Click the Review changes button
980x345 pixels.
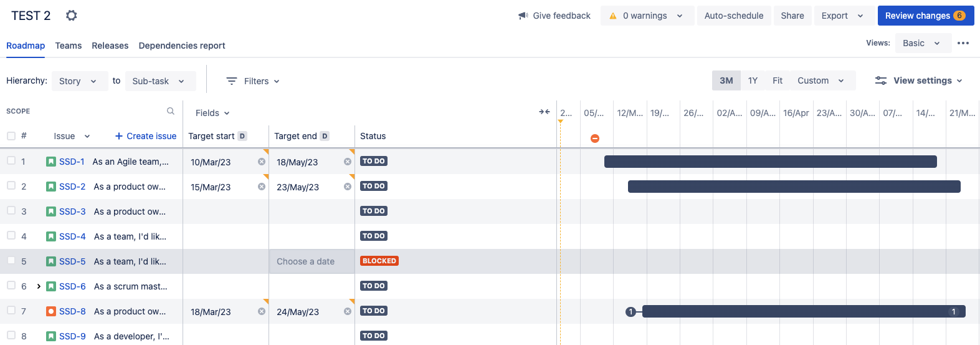925,16
